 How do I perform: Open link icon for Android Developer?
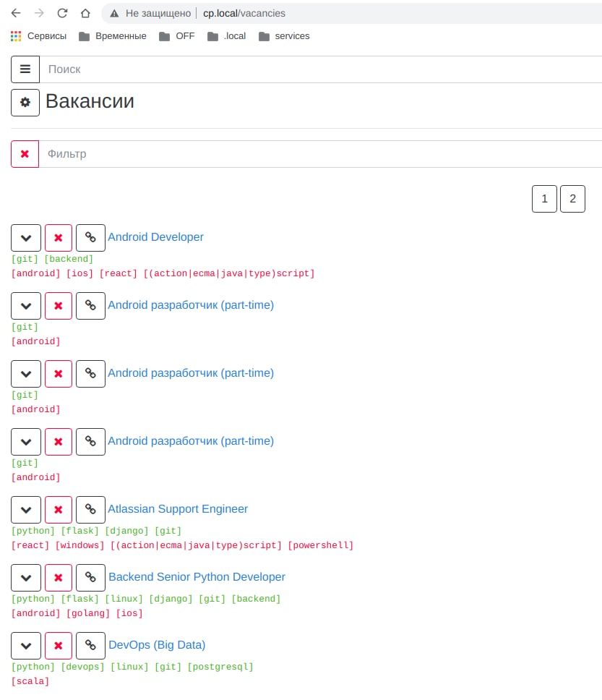click(90, 238)
